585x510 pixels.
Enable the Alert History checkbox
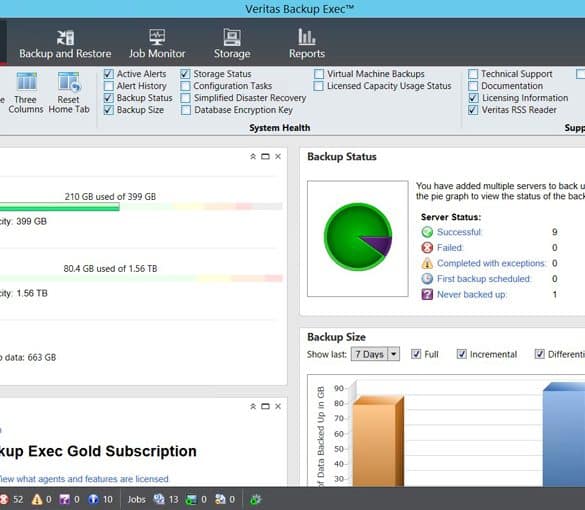pyautogui.click(x=109, y=86)
